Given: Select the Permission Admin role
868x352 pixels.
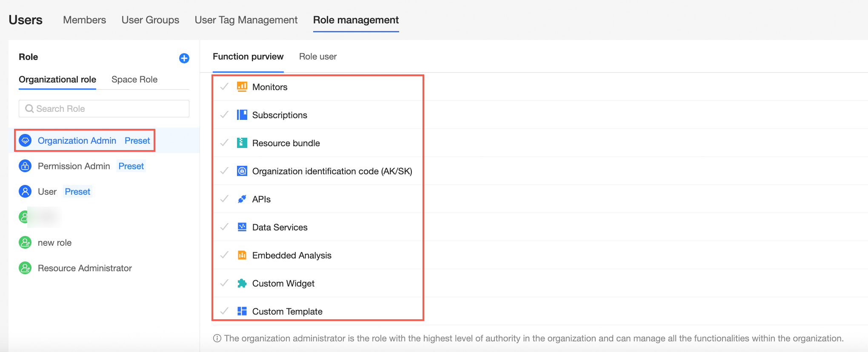Looking at the screenshot, I should [x=74, y=166].
